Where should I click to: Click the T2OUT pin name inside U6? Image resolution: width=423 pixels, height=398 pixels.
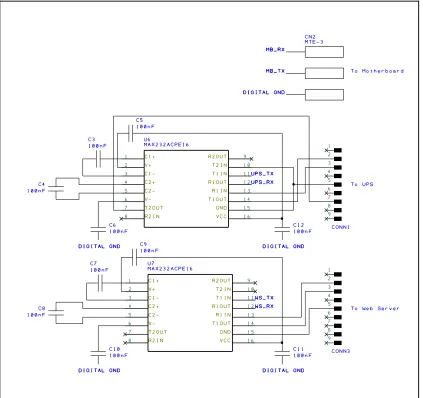(154, 208)
